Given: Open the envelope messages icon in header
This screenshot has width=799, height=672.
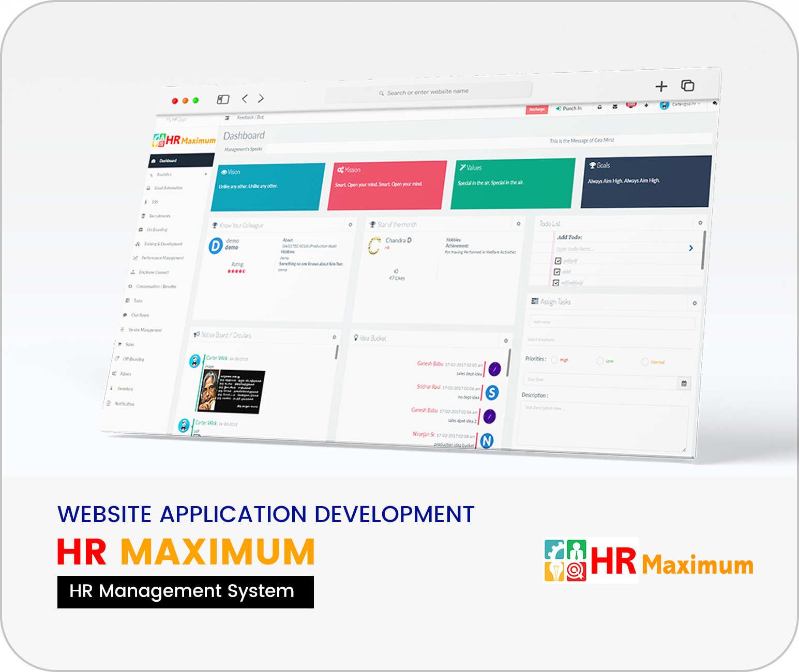Looking at the screenshot, I should 615,106.
